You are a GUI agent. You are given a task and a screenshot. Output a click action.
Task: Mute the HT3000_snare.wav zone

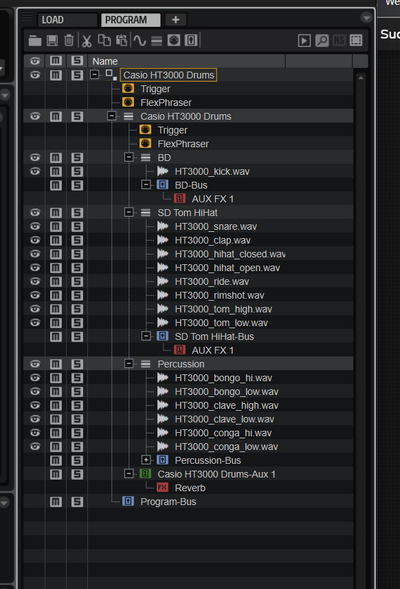tap(56, 227)
